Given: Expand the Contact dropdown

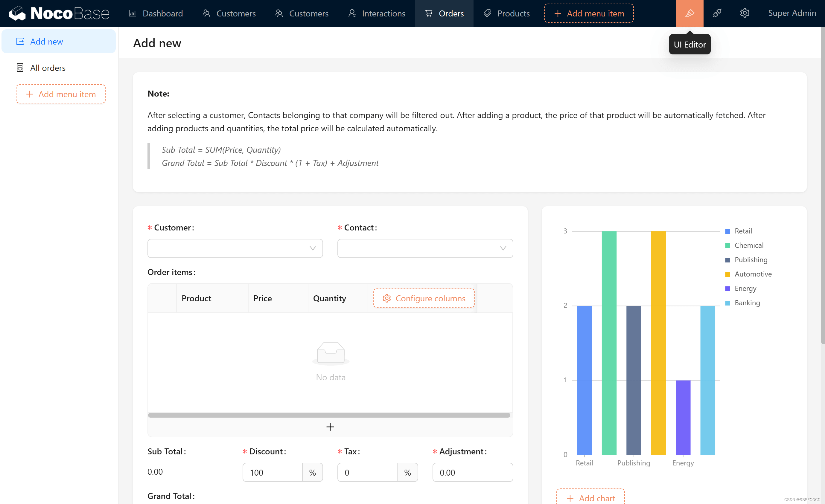Looking at the screenshot, I should pos(425,248).
